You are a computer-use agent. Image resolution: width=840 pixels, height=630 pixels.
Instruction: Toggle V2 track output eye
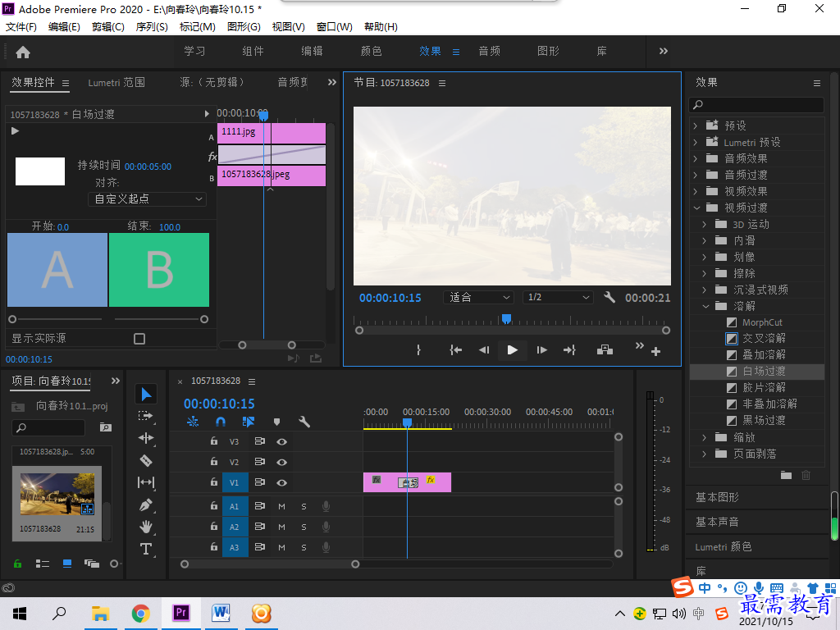(x=282, y=462)
